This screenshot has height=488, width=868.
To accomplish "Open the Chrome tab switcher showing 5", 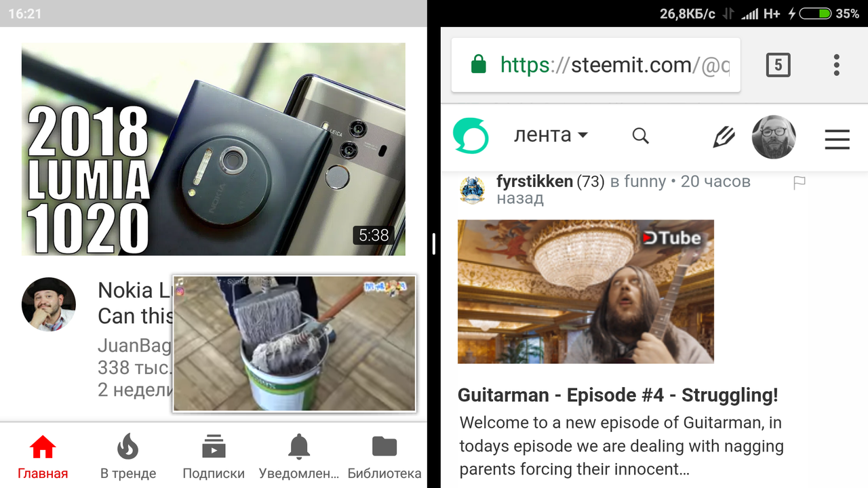I will pos(778,65).
